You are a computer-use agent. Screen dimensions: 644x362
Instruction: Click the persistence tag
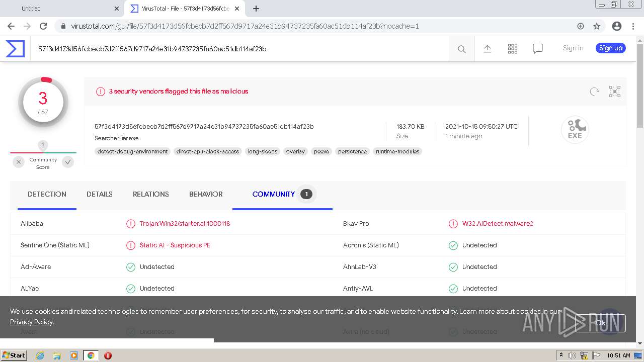(x=352, y=151)
